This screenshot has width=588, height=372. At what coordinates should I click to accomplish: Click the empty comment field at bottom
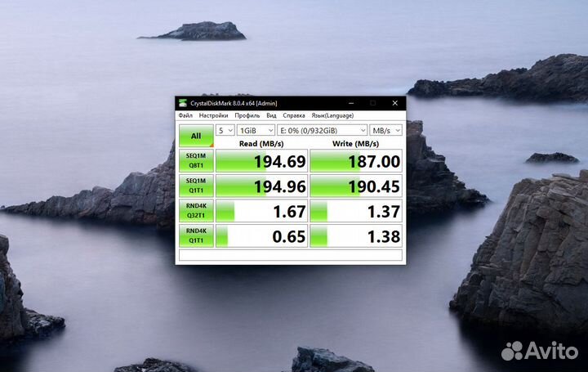pos(291,256)
